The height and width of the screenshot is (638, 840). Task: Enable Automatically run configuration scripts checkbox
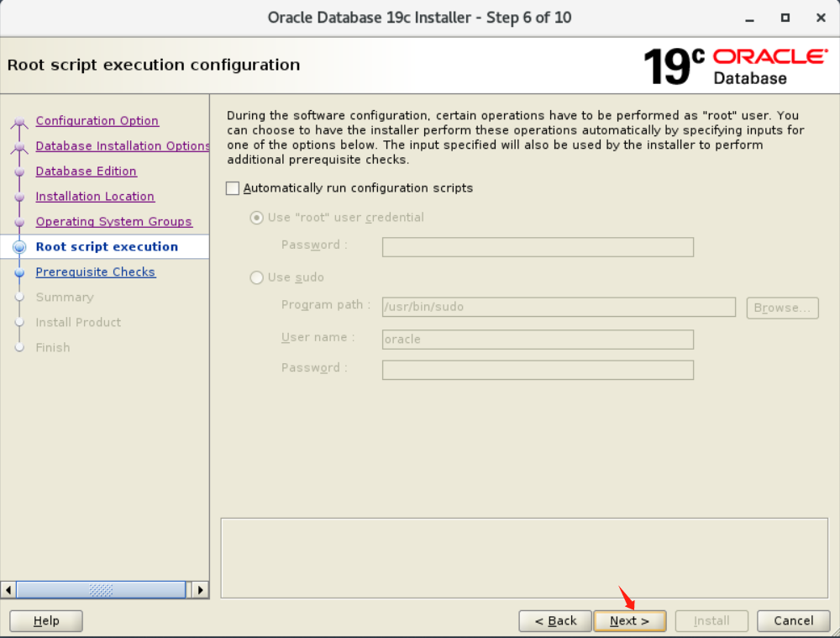(x=233, y=188)
